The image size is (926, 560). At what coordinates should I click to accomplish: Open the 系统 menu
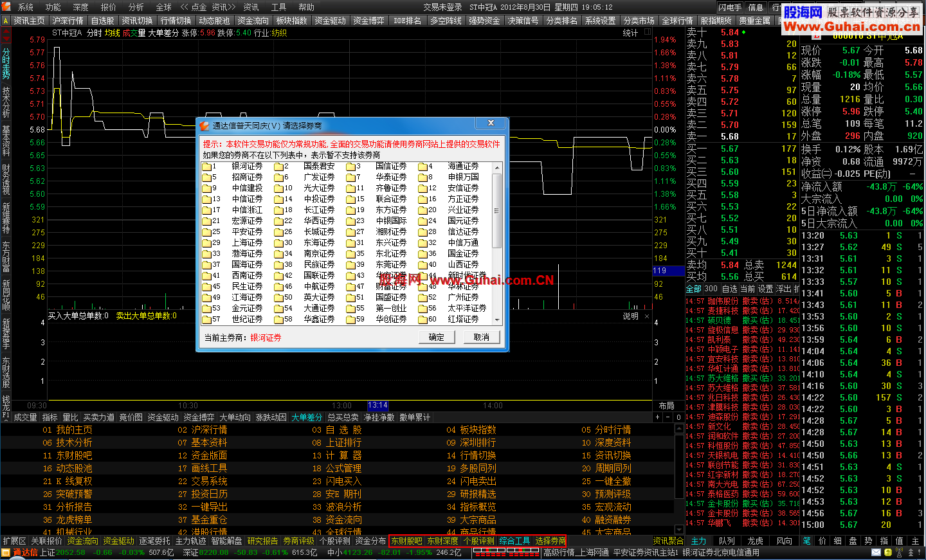[26, 7]
